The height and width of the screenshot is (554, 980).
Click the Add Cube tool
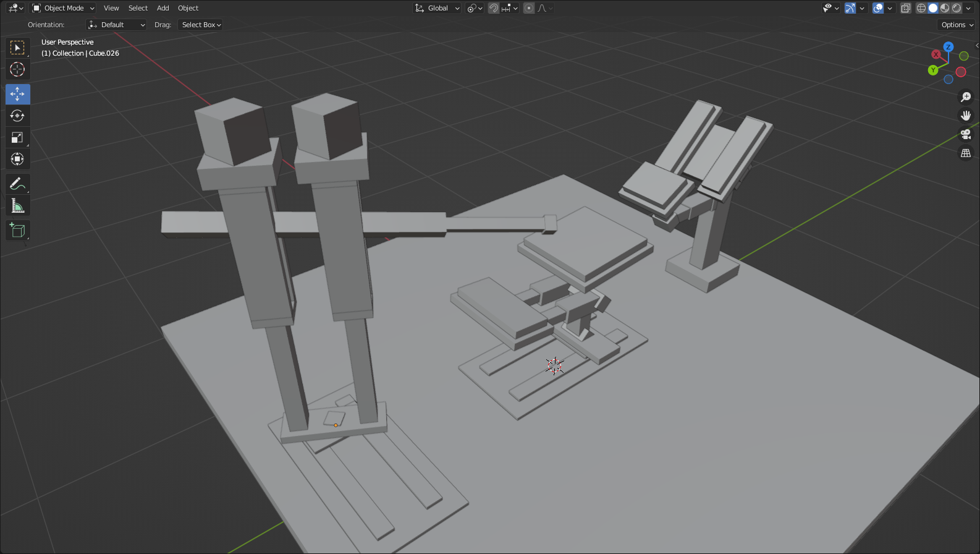pyautogui.click(x=17, y=231)
